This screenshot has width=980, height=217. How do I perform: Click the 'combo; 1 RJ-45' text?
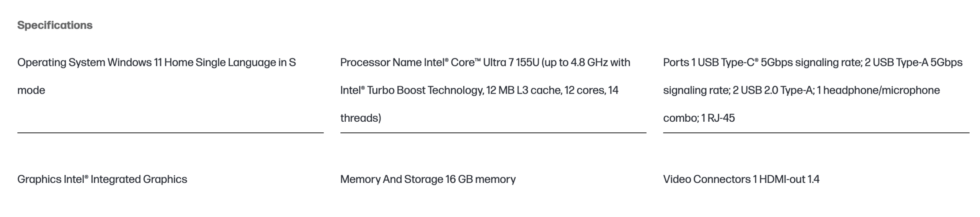(699, 118)
